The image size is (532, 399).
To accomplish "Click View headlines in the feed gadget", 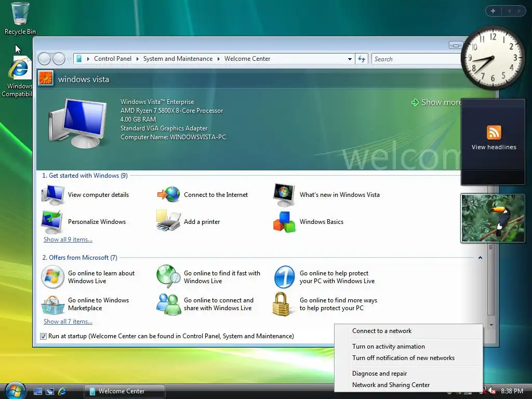I will click(494, 147).
